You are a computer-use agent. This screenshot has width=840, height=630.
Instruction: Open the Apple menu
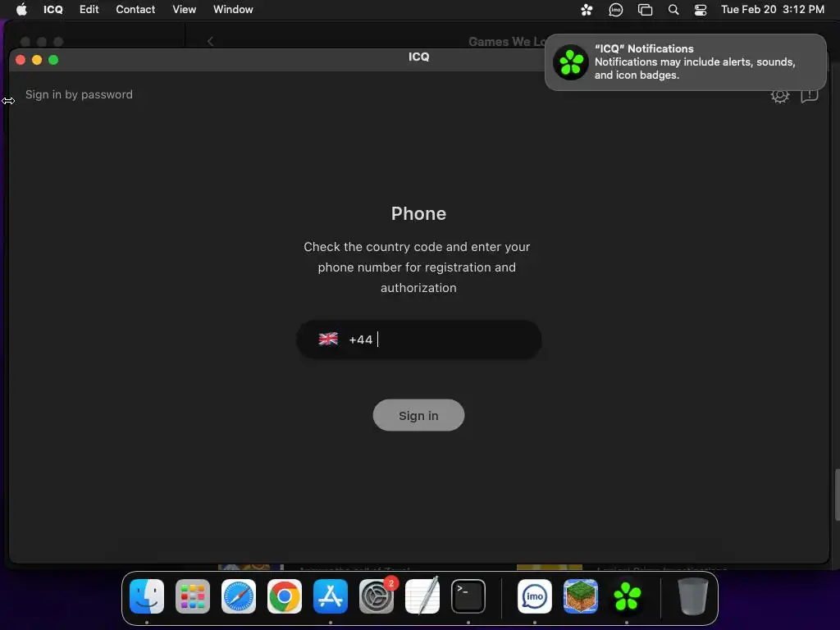21,9
